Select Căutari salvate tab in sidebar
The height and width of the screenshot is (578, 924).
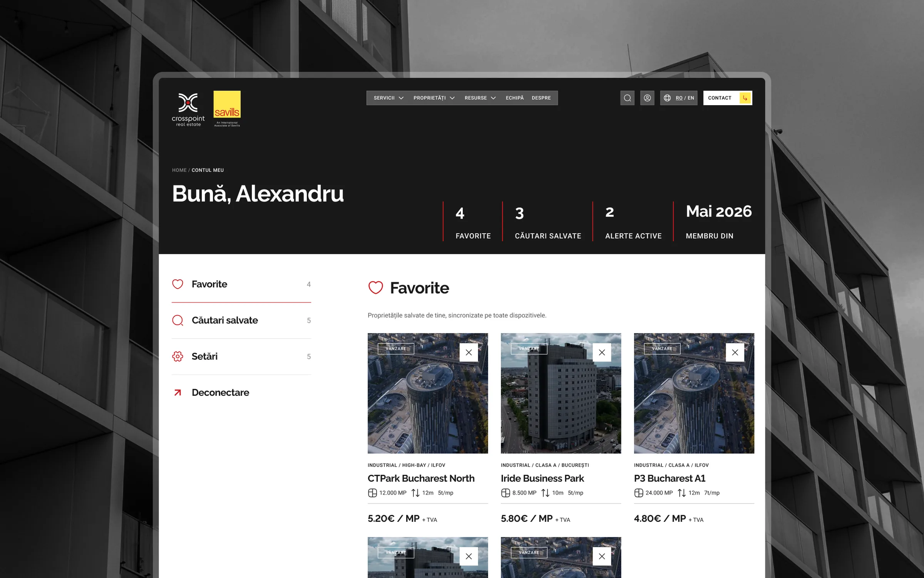241,320
